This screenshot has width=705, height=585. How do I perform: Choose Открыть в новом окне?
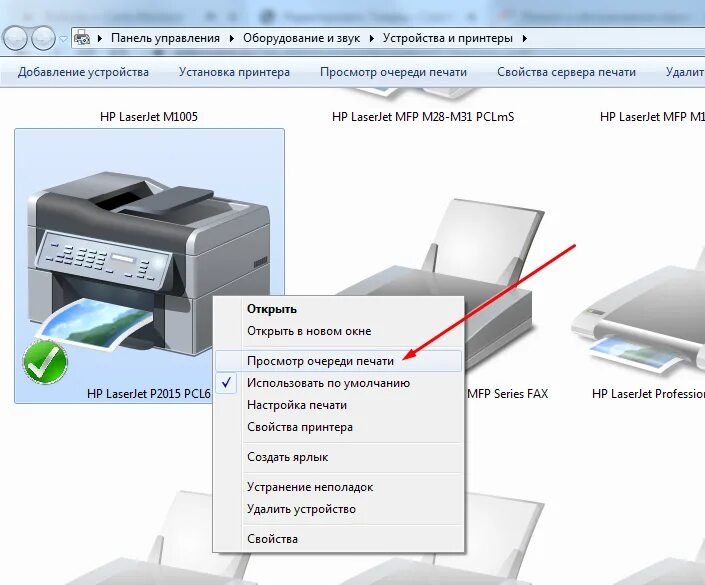[338, 331]
